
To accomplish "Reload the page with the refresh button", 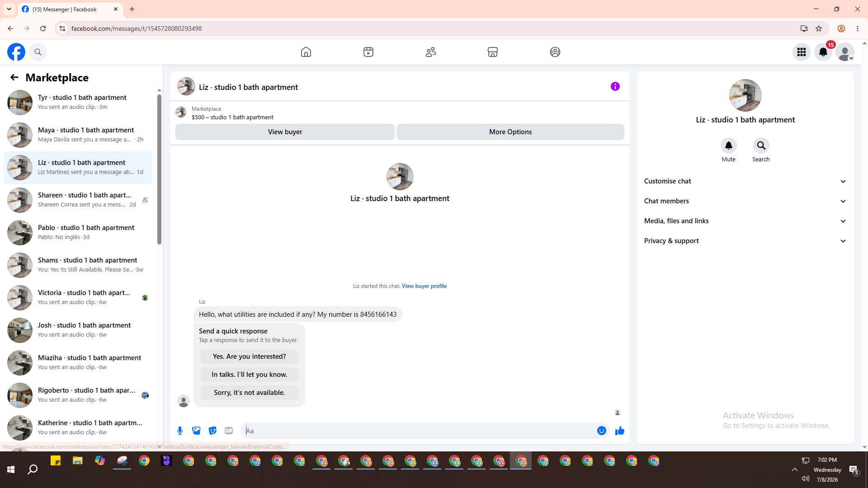I will [x=43, y=28].
